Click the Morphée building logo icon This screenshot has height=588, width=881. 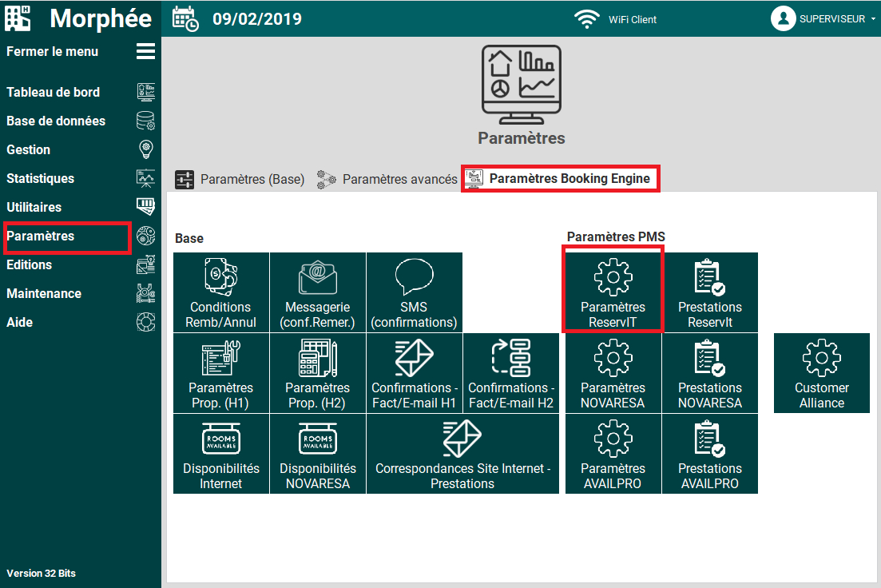coord(18,18)
